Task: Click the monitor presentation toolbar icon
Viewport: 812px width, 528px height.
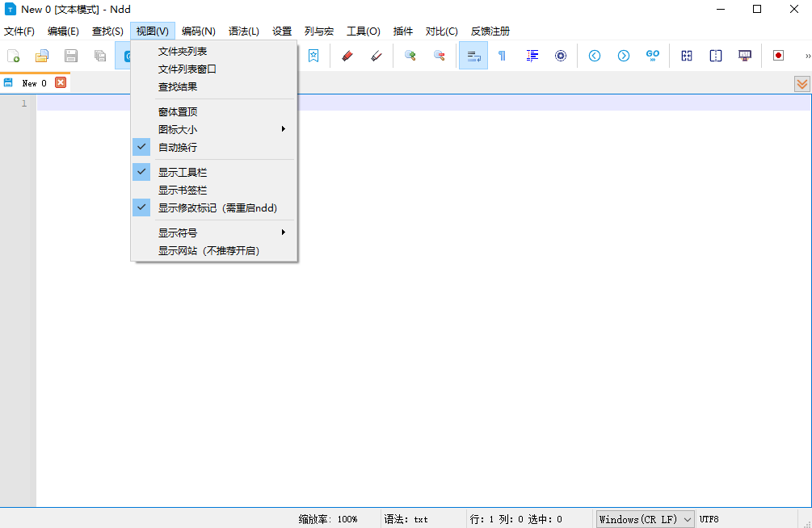Action: 745,56
